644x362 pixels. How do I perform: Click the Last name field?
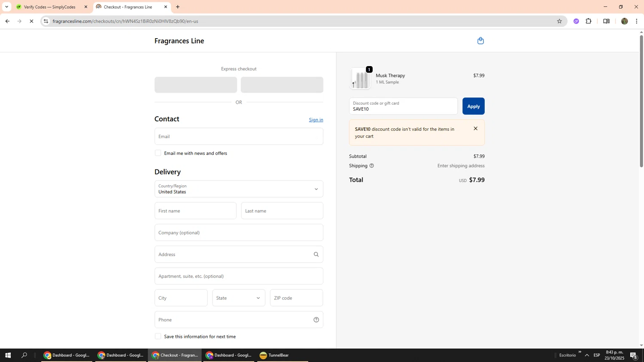coord(282,211)
